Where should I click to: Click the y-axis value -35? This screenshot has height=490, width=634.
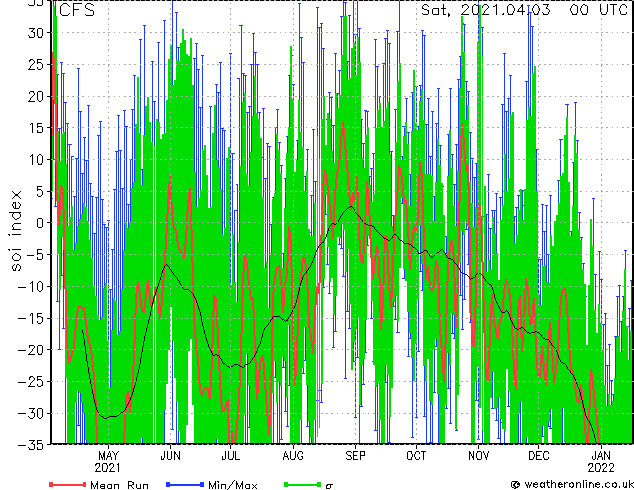pos(31,445)
